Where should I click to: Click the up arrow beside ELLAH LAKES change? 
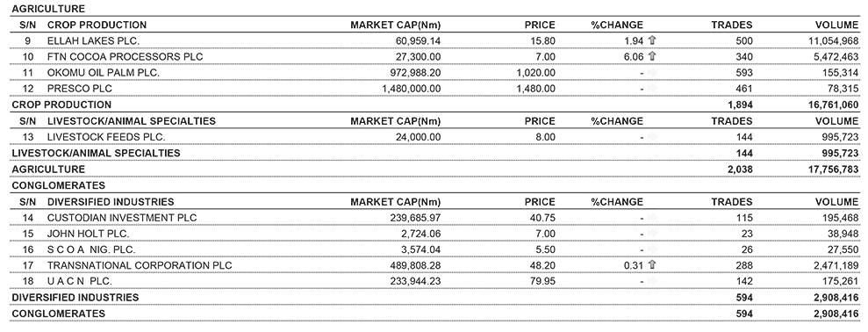click(x=651, y=40)
